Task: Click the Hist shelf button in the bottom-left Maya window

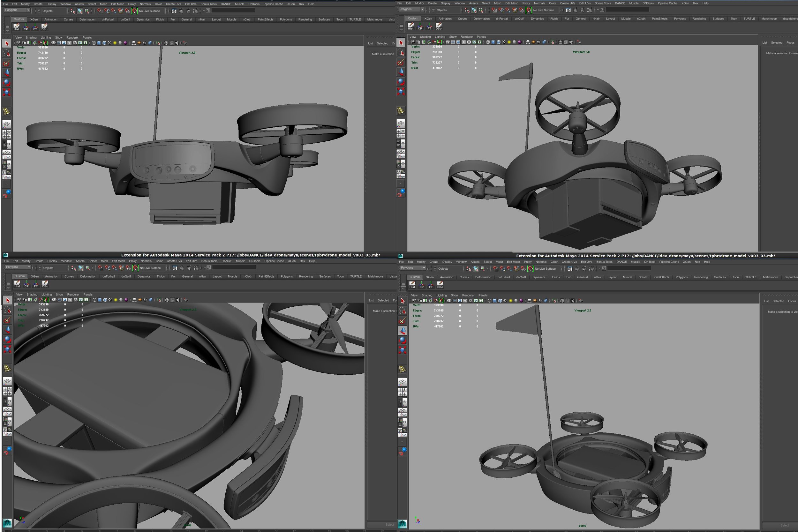Action: 17,284
